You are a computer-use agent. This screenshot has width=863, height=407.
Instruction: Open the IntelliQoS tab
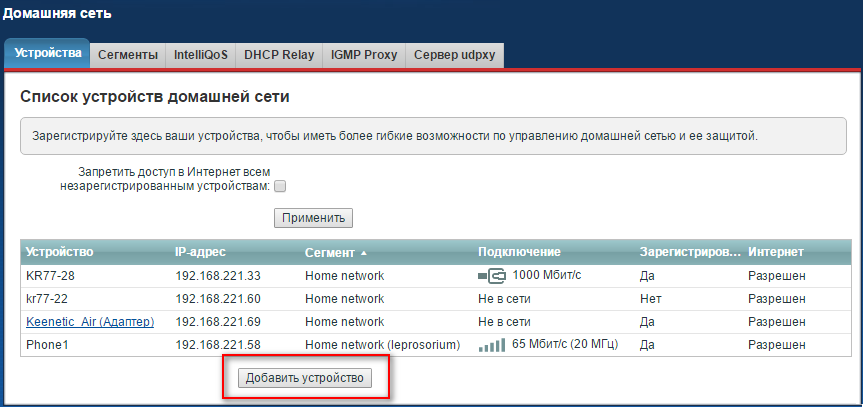[x=201, y=56]
